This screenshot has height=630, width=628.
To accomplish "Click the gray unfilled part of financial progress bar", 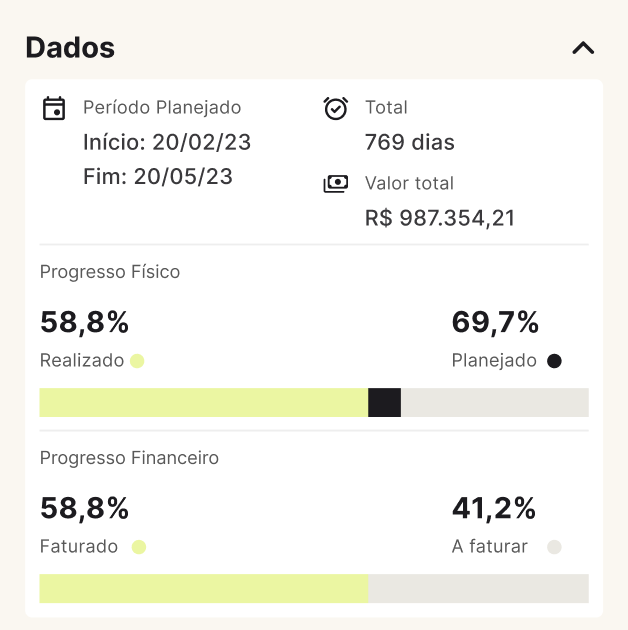I will [479, 588].
